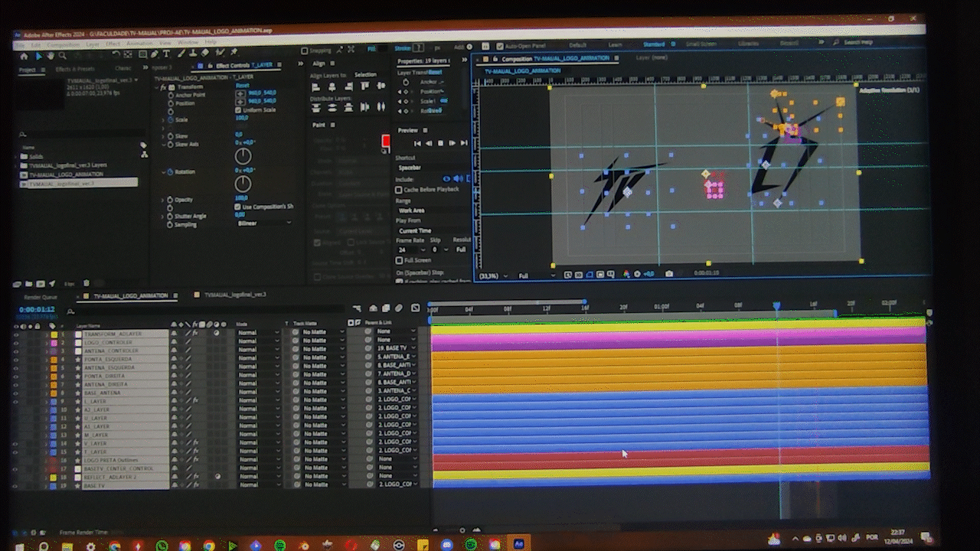Image resolution: width=980 pixels, height=551 pixels.
Task: Click Distribute Top icon in Distribute Layers
Action: tap(315, 108)
